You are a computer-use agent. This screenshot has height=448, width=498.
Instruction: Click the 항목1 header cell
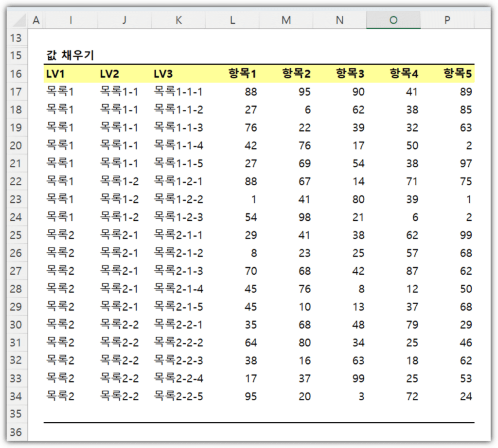point(232,74)
